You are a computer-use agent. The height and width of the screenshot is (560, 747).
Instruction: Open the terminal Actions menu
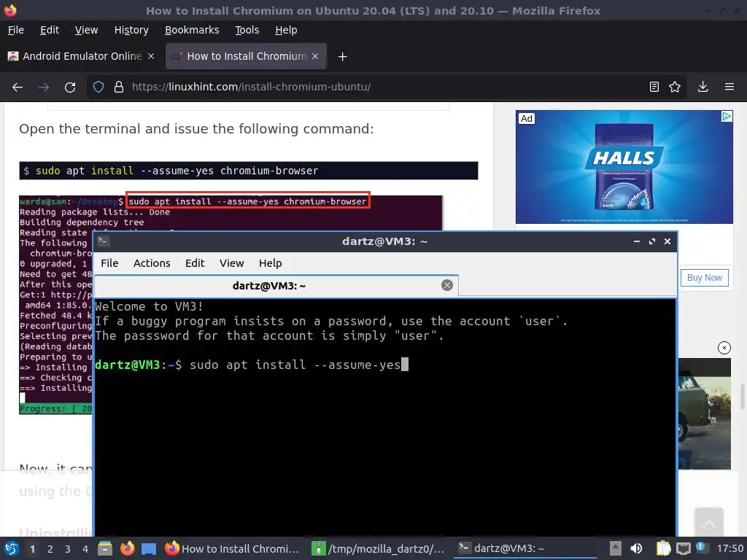(x=152, y=263)
